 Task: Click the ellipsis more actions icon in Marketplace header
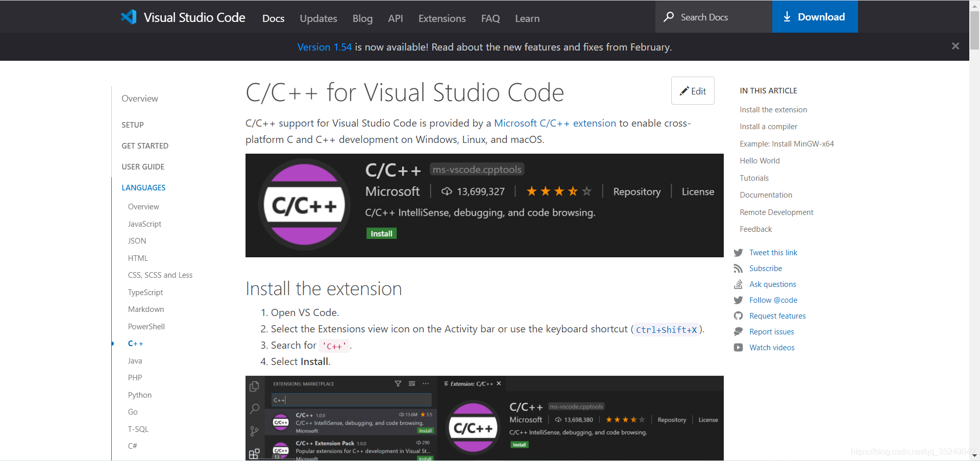pyautogui.click(x=426, y=383)
